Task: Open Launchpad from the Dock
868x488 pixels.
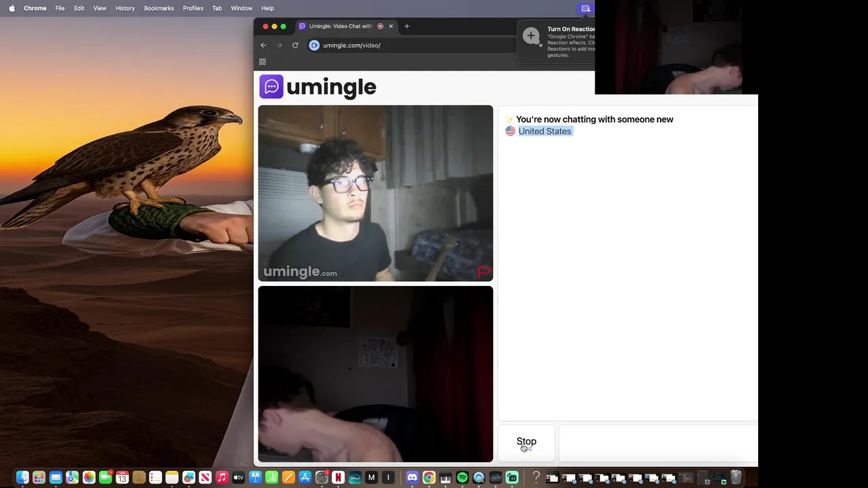Action: pos(39,477)
